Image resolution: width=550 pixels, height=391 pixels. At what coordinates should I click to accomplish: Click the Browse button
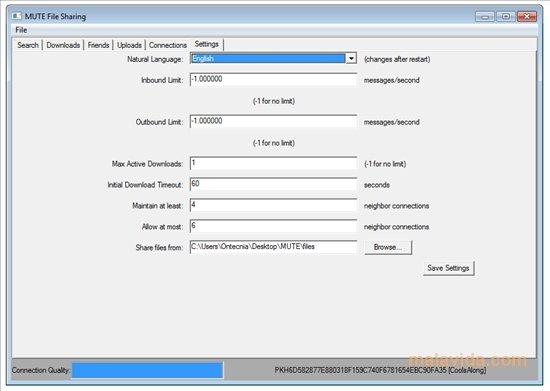pos(388,247)
